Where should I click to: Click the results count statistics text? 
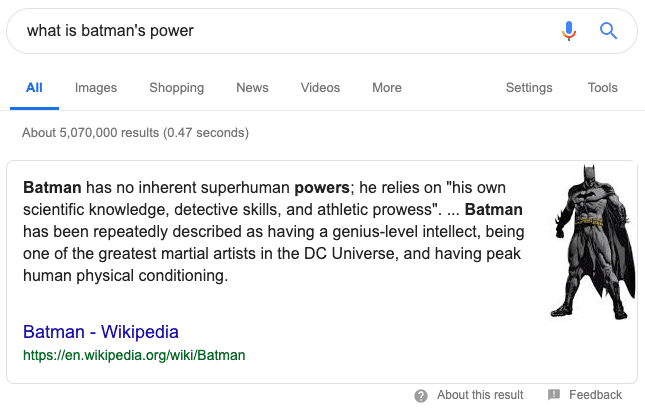coord(135,132)
